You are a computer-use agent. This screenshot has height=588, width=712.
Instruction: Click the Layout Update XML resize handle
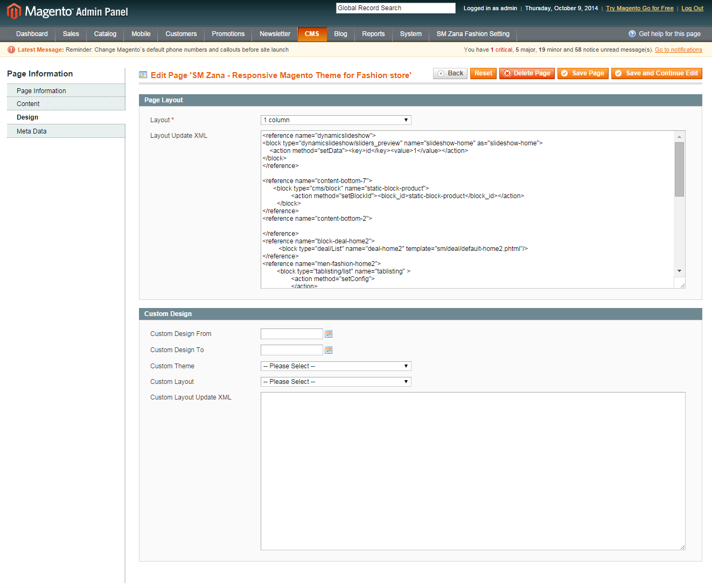[682, 285]
